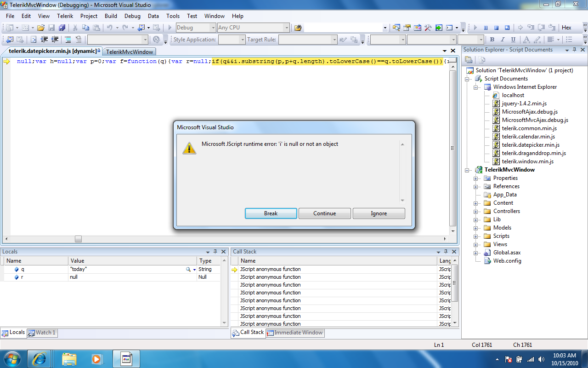Switch to the Watch 1 tab
This screenshot has width=588, height=368.
coord(41,333)
